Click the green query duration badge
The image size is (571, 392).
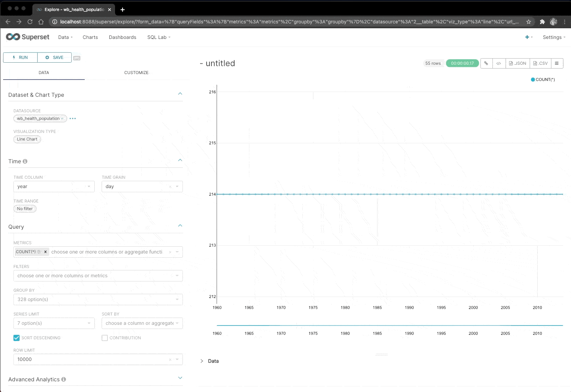462,63
